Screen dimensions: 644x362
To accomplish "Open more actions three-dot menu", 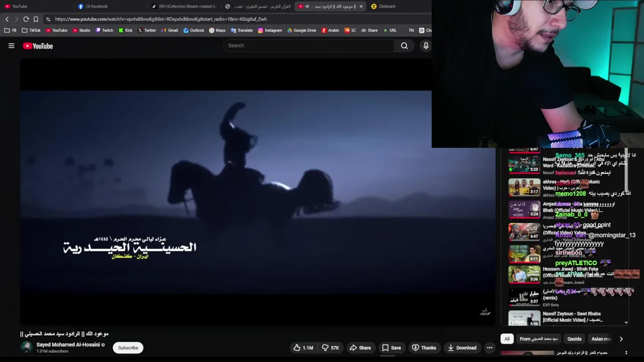I will (490, 347).
